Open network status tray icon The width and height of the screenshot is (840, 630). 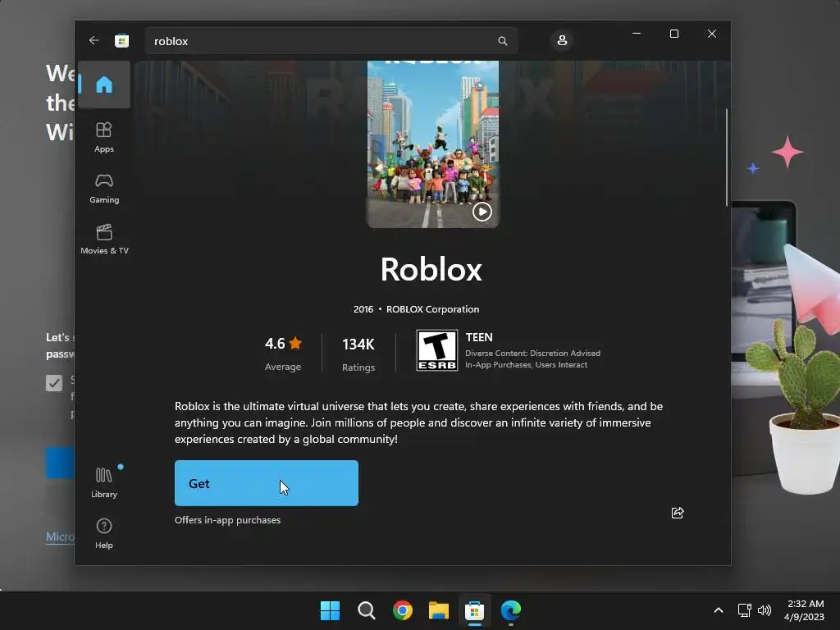(744, 610)
